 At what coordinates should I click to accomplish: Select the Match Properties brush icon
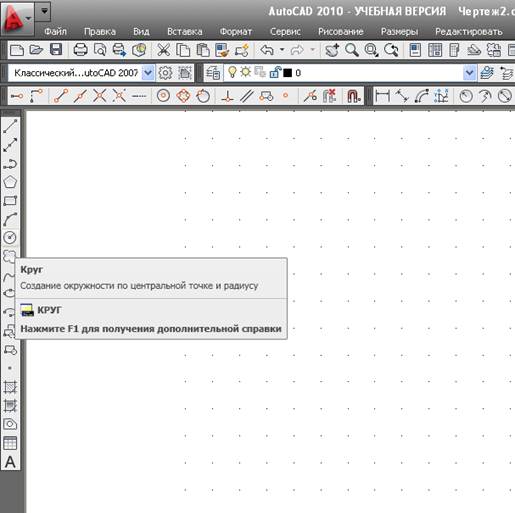coord(222,50)
